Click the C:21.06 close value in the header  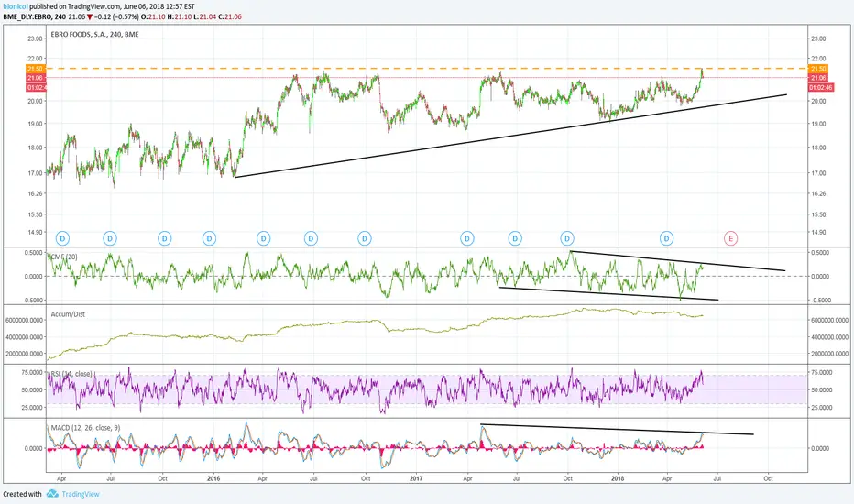[229, 16]
